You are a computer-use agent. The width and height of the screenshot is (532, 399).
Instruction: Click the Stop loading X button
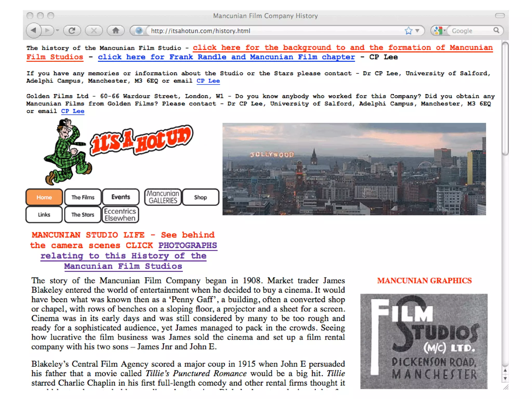tap(94, 31)
